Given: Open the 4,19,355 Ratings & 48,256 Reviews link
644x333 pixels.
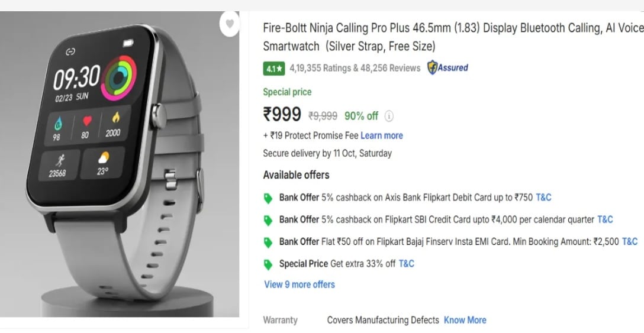Looking at the screenshot, I should click(355, 68).
